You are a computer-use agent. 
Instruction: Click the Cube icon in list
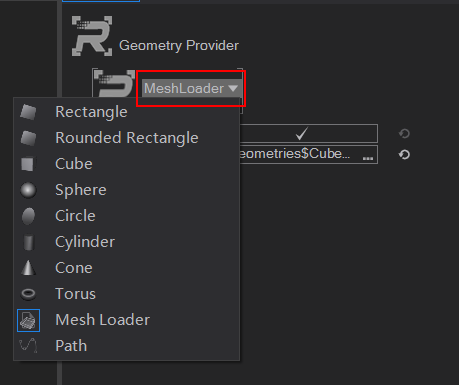(27, 164)
